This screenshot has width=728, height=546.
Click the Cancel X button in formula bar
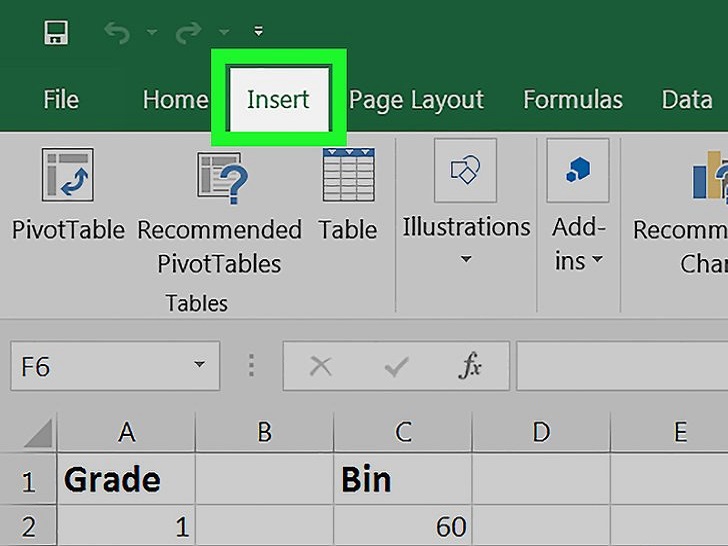[x=320, y=366]
